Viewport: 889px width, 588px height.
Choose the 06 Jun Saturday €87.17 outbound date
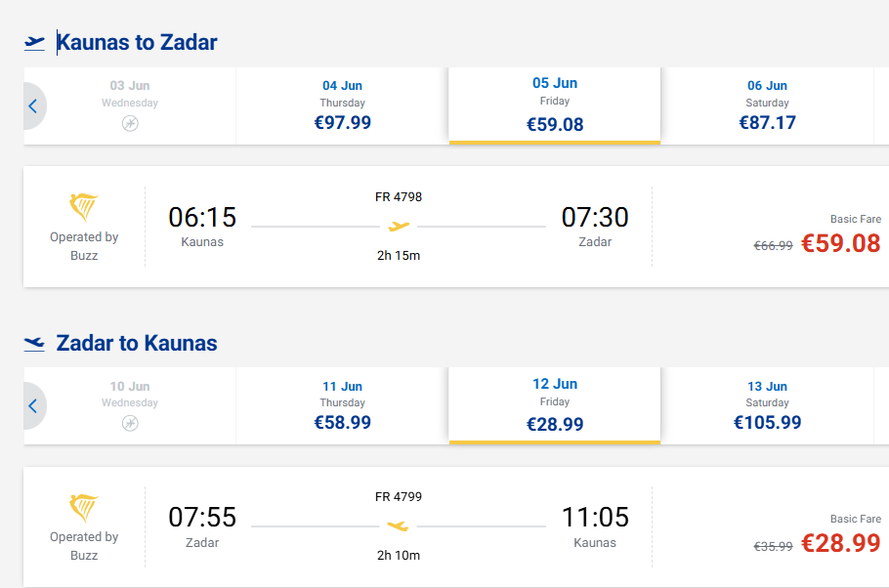(x=767, y=105)
